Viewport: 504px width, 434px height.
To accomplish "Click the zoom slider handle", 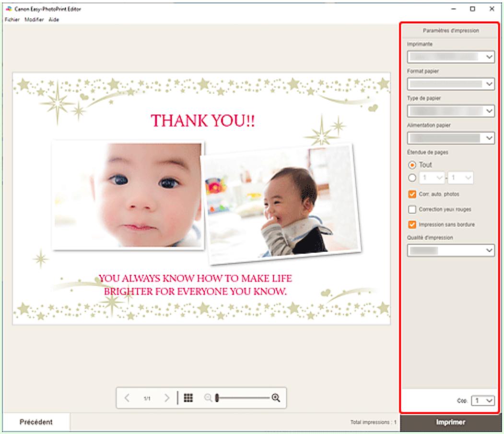I will [x=217, y=398].
